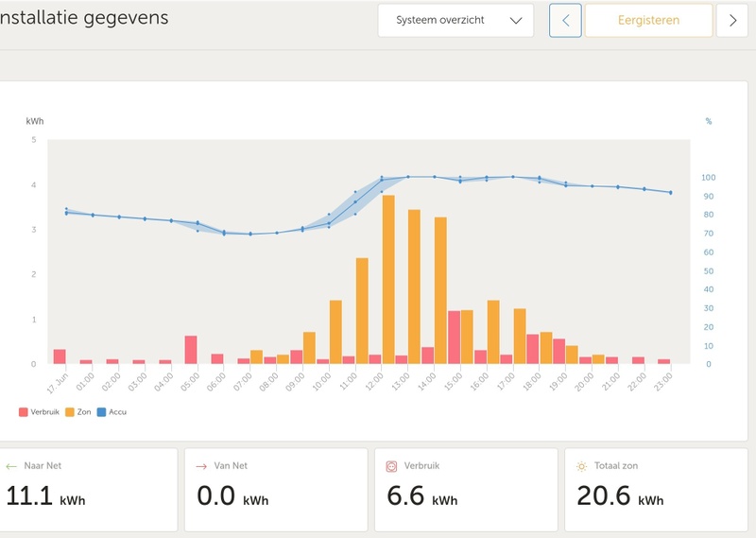The image size is (756, 538).
Task: Click the previous day arrow button
Action: (x=565, y=20)
